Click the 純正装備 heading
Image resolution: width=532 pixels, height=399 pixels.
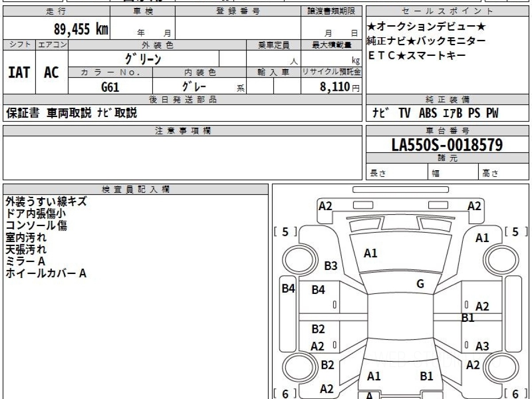click(447, 100)
